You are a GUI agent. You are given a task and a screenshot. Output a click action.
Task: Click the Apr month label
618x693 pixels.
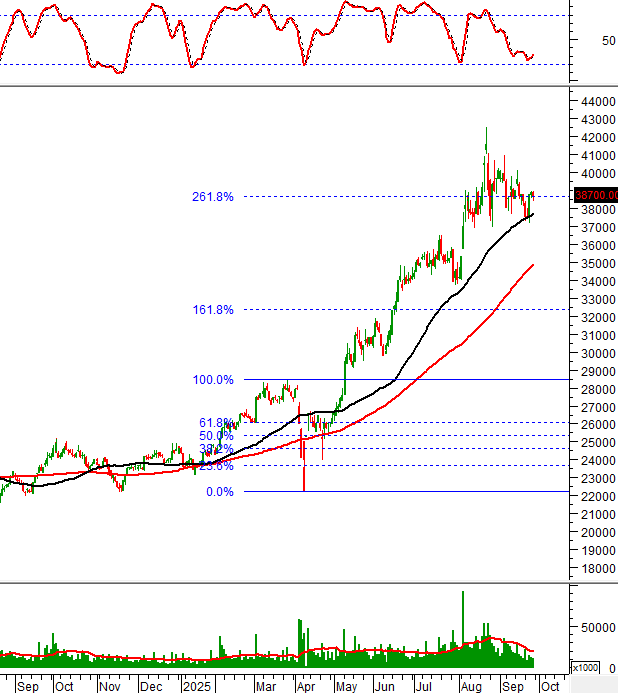pos(306,687)
